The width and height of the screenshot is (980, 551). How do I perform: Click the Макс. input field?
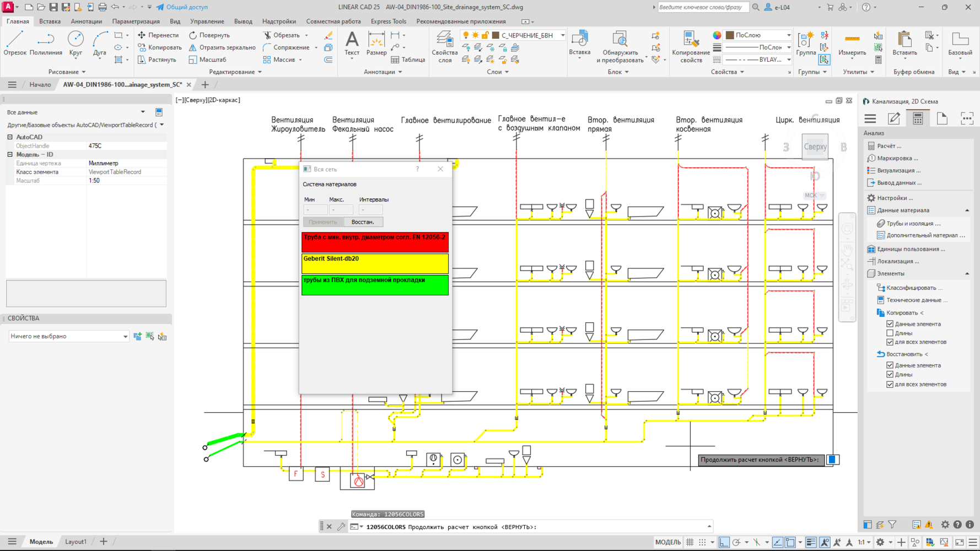pos(341,210)
